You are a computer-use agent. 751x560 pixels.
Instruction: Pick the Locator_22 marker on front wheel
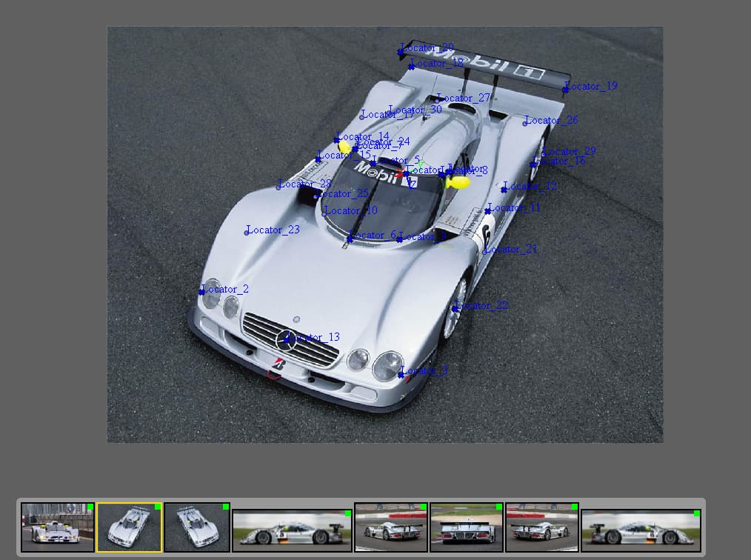[x=455, y=309]
